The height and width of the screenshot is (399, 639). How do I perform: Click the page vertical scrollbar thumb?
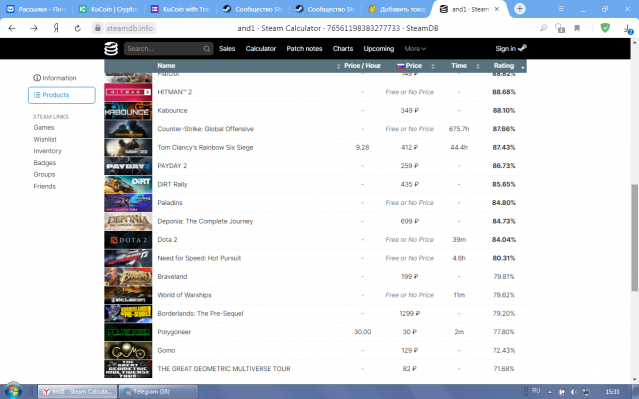pyautogui.click(x=635, y=238)
